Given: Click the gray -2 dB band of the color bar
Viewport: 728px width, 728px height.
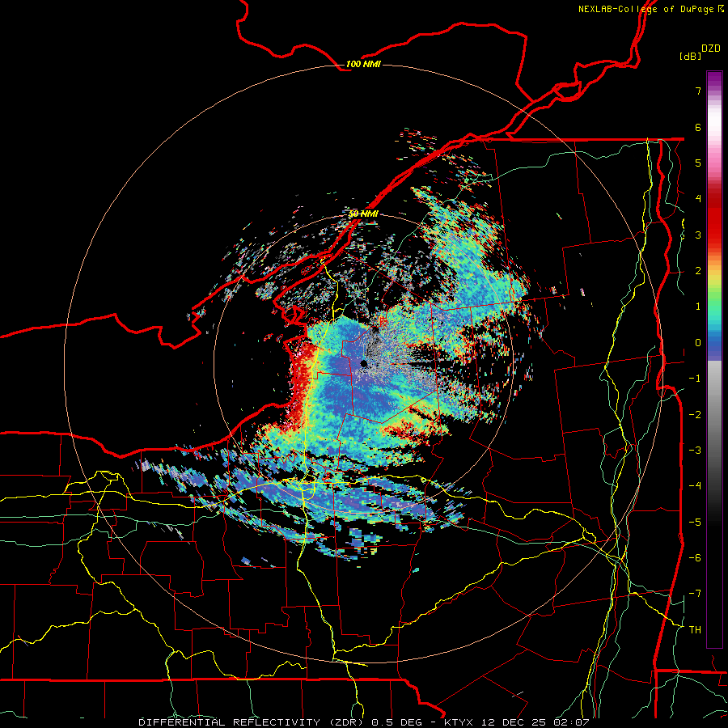Looking at the screenshot, I should pos(714,415).
